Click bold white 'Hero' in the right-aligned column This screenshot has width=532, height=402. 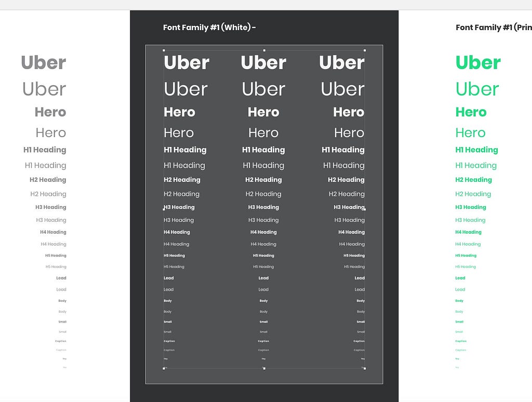pos(349,112)
